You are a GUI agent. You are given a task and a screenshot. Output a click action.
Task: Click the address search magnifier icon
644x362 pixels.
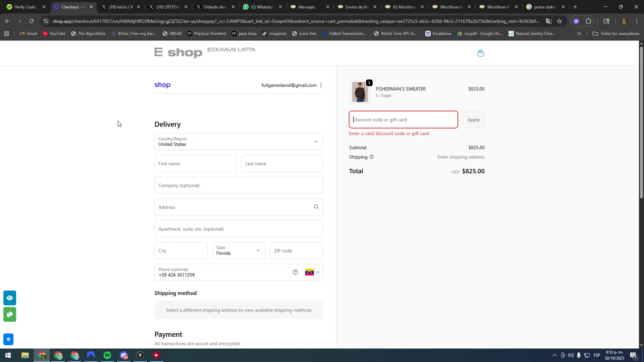click(x=316, y=207)
